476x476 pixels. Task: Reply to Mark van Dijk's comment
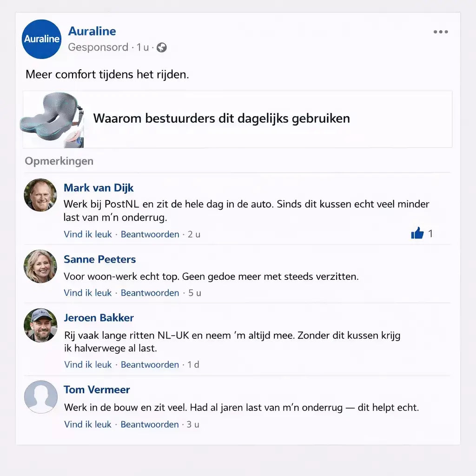150,234
